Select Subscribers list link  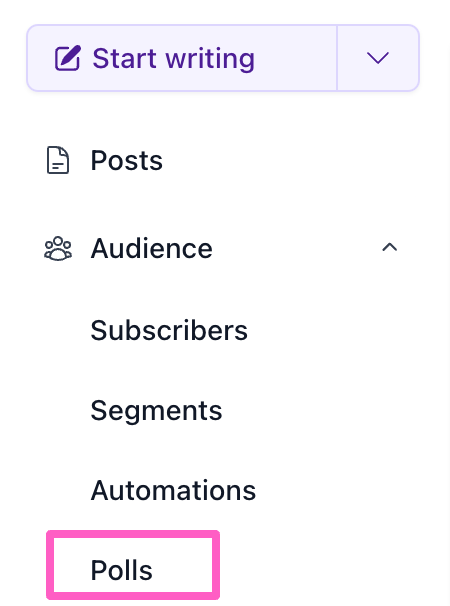point(169,330)
